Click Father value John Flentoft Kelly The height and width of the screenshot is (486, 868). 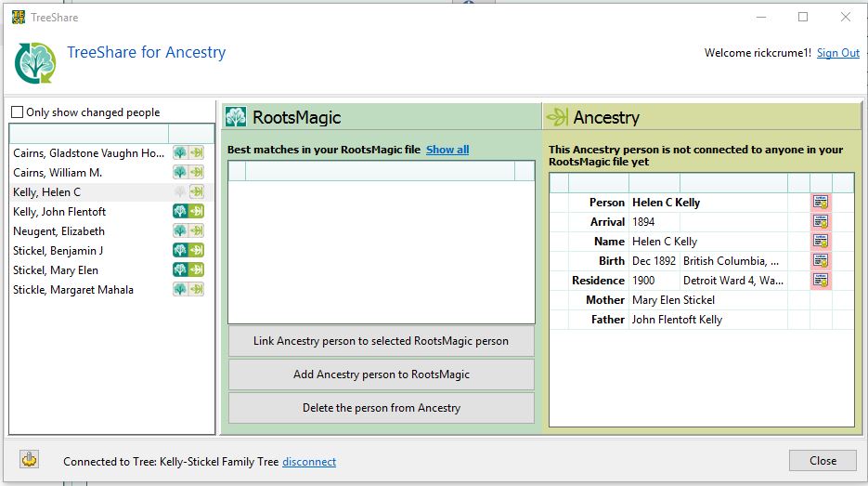pyautogui.click(x=677, y=320)
